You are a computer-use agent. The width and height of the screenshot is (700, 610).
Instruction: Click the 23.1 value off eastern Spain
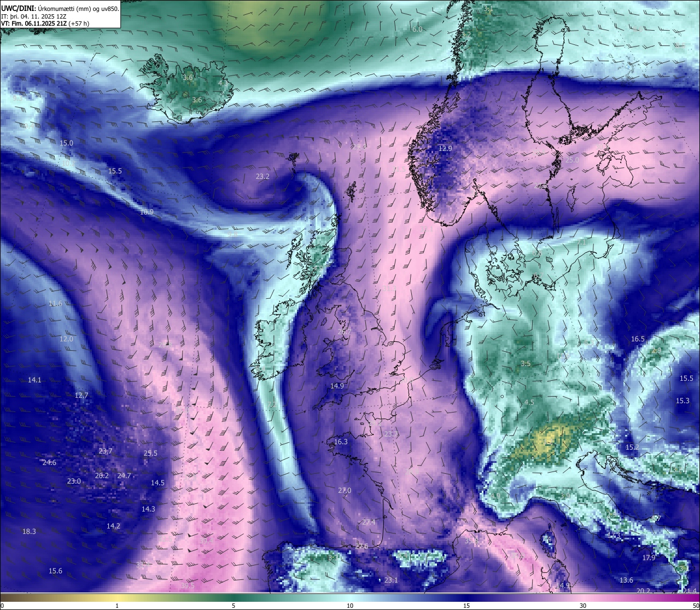point(391,580)
